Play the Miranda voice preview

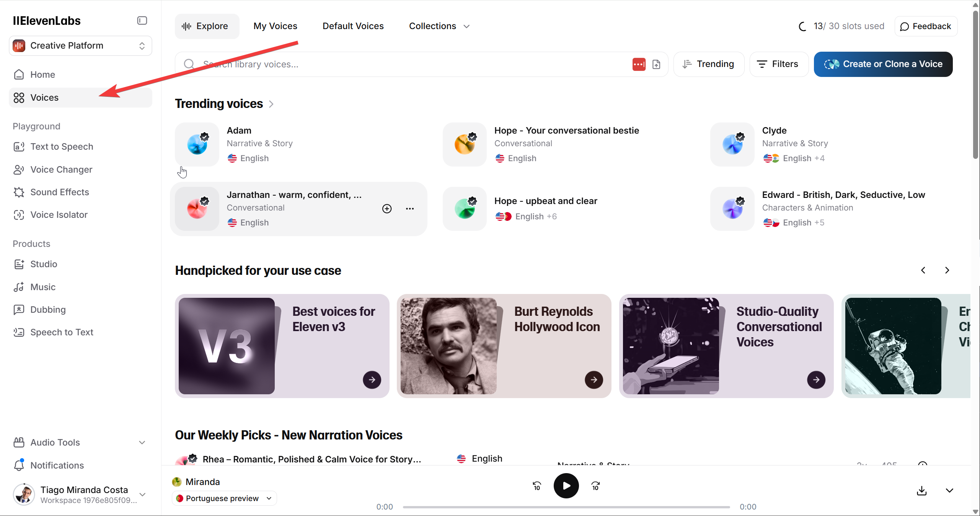coord(566,486)
